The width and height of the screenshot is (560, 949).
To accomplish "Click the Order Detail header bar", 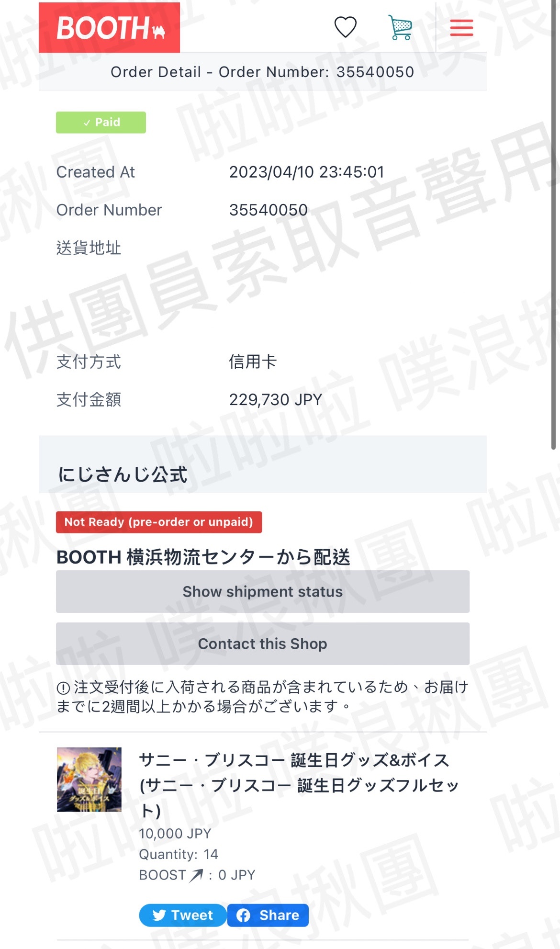I will pos(263,72).
